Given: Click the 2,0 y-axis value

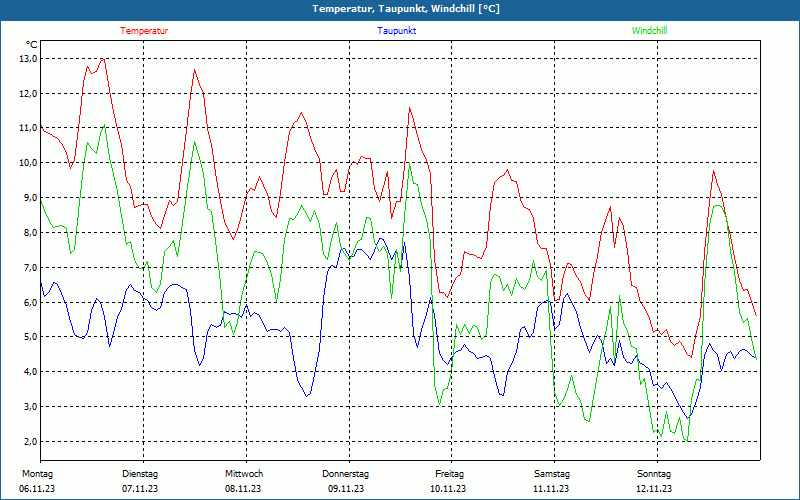Looking at the screenshot, I should click(31, 441).
